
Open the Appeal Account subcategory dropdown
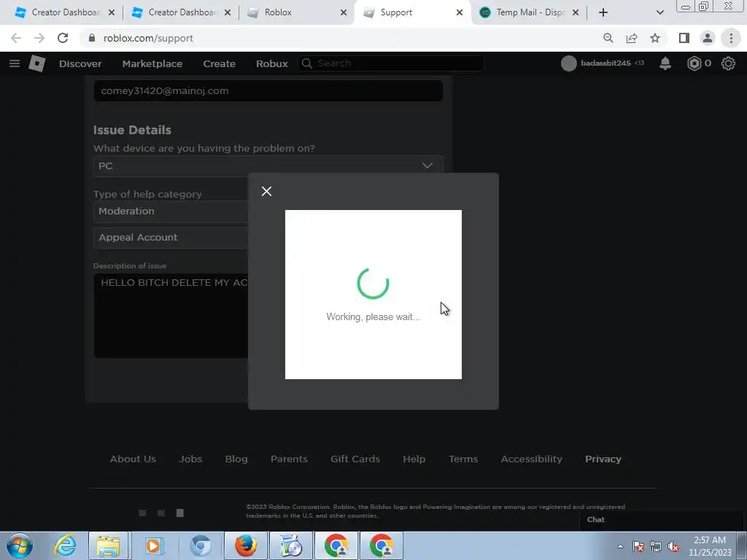pyautogui.click(x=171, y=237)
